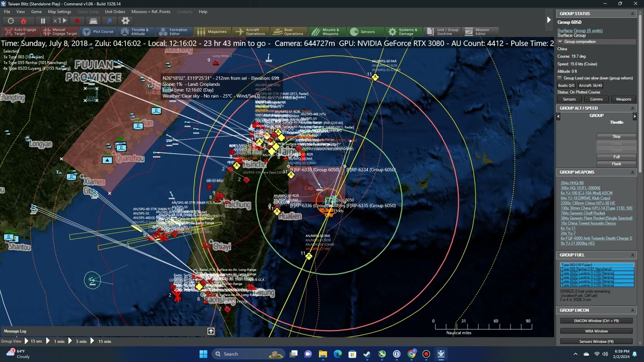Open Windows Start menu
Image resolution: width=644 pixels, height=362 pixels.
(x=203, y=354)
